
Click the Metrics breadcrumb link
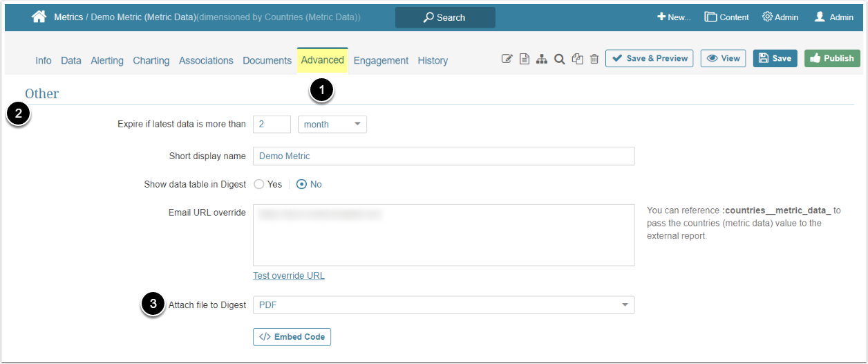tap(68, 17)
